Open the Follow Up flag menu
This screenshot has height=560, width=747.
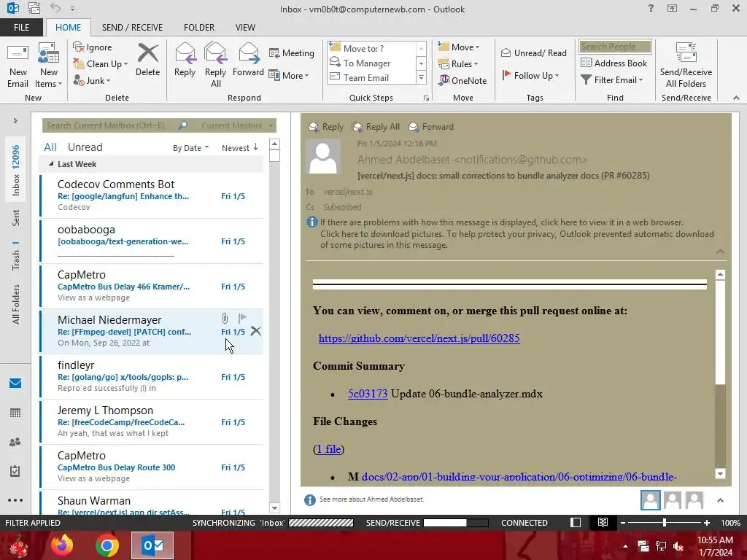pos(531,75)
